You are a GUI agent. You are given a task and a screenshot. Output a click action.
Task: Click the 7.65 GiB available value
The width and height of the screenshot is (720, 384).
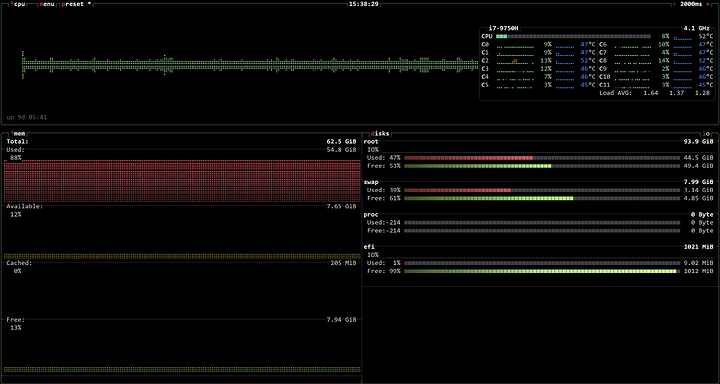pos(341,206)
